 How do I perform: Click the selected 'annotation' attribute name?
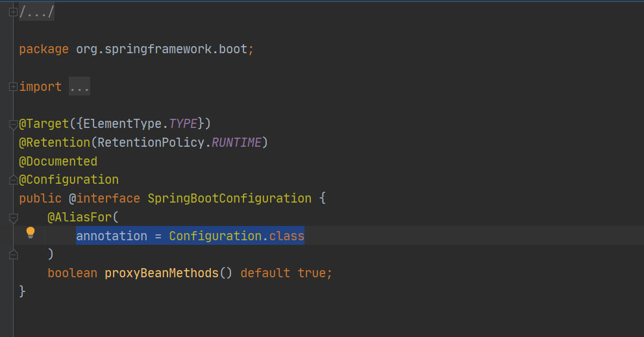click(112, 236)
